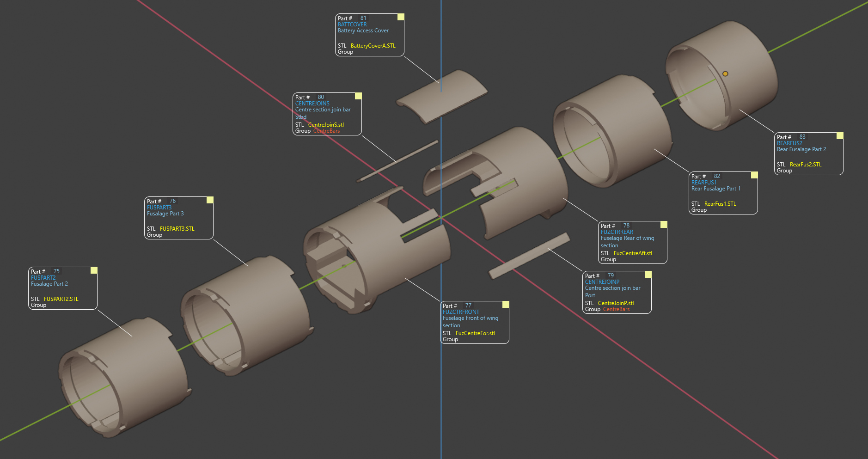
Task: Click the CENTREJOINS part name
Action: (x=312, y=104)
